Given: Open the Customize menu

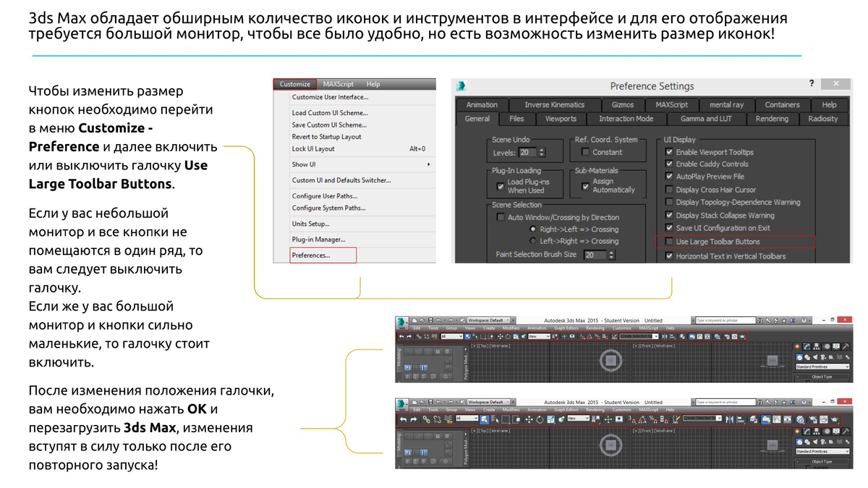Looking at the screenshot, I should (x=294, y=84).
